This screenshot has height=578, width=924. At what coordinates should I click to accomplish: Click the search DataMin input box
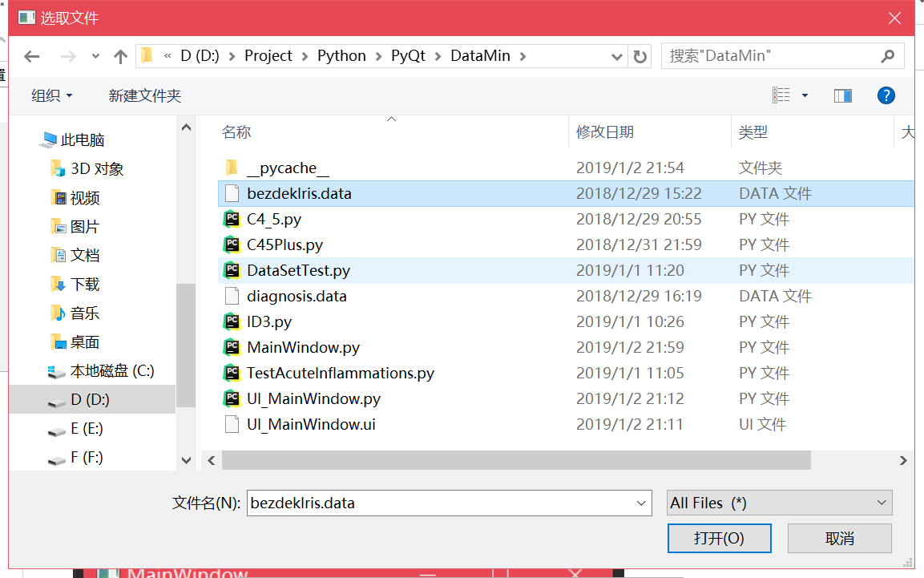pyautogui.click(x=769, y=56)
